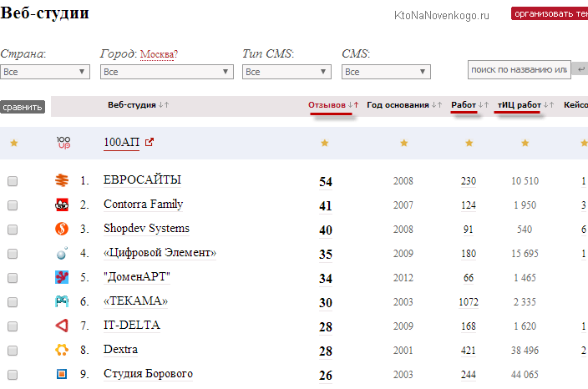
Task: Sort by Работ using the sort arrows
Action: [484, 105]
